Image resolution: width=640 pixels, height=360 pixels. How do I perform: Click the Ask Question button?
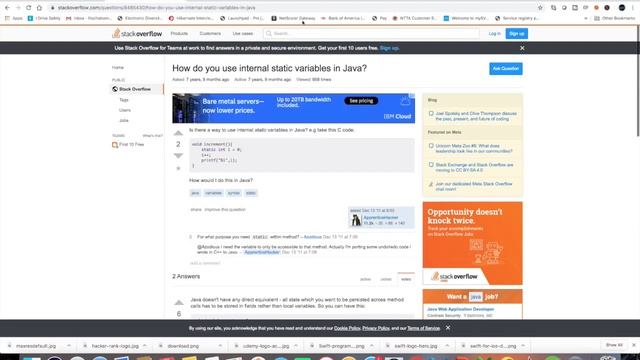click(x=506, y=69)
